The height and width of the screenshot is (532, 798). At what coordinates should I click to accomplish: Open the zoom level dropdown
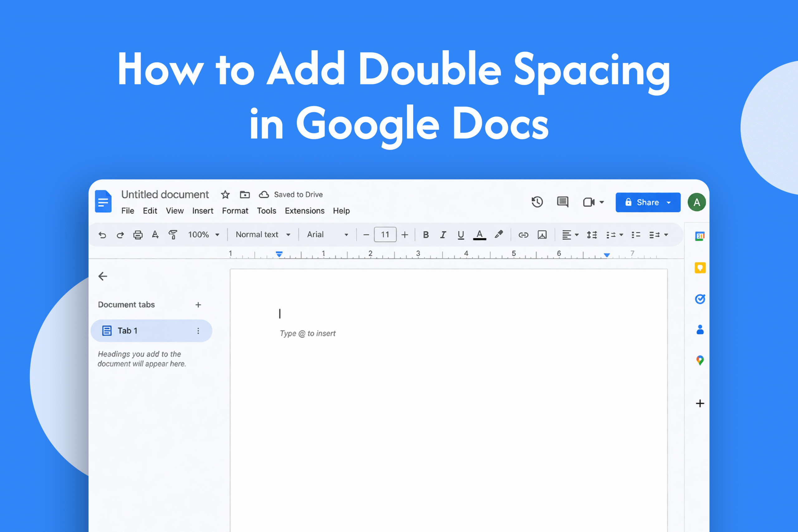203,234
